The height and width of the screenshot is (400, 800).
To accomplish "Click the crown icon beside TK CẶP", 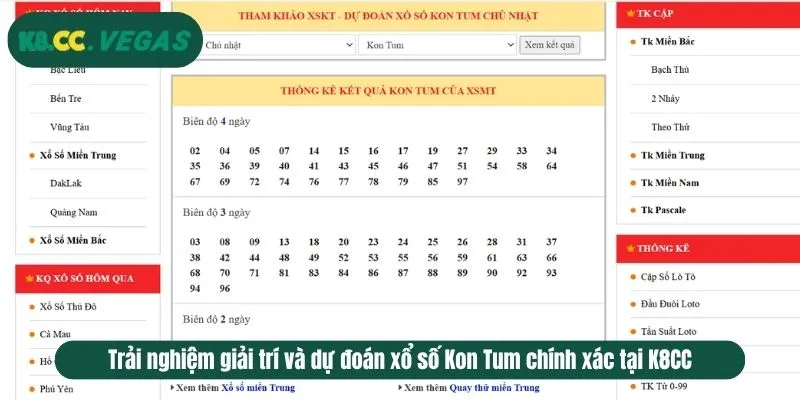I will click(x=631, y=14).
